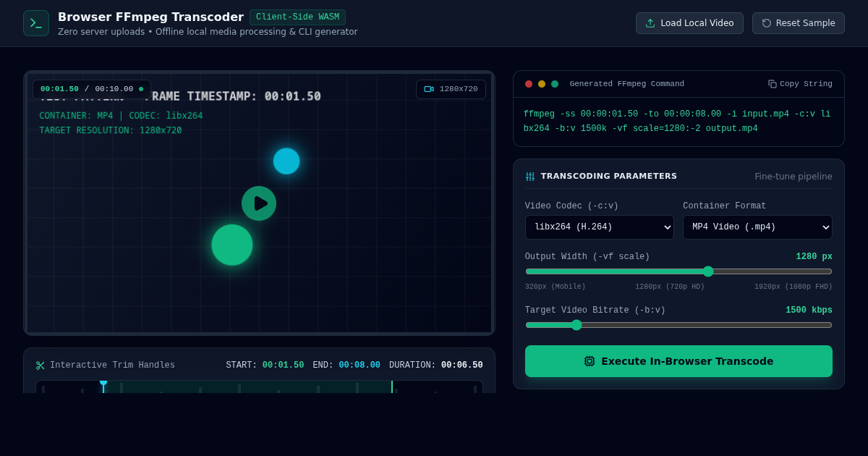Open the Container Format dropdown

pyautogui.click(x=757, y=227)
